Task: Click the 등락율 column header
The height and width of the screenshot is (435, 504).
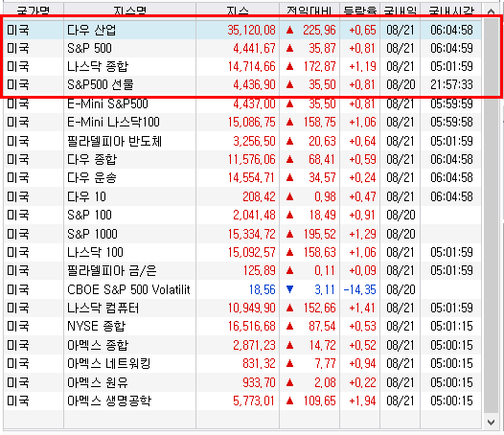Action: (359, 11)
